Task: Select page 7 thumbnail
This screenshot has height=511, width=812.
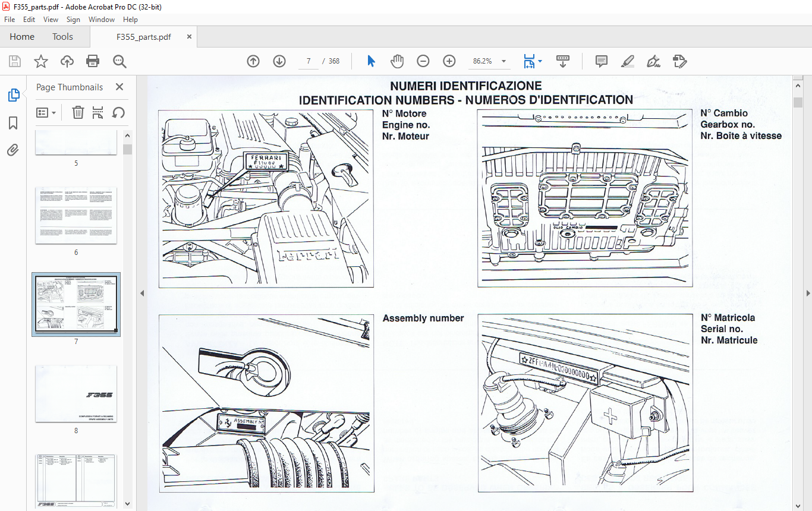Action: 76,304
